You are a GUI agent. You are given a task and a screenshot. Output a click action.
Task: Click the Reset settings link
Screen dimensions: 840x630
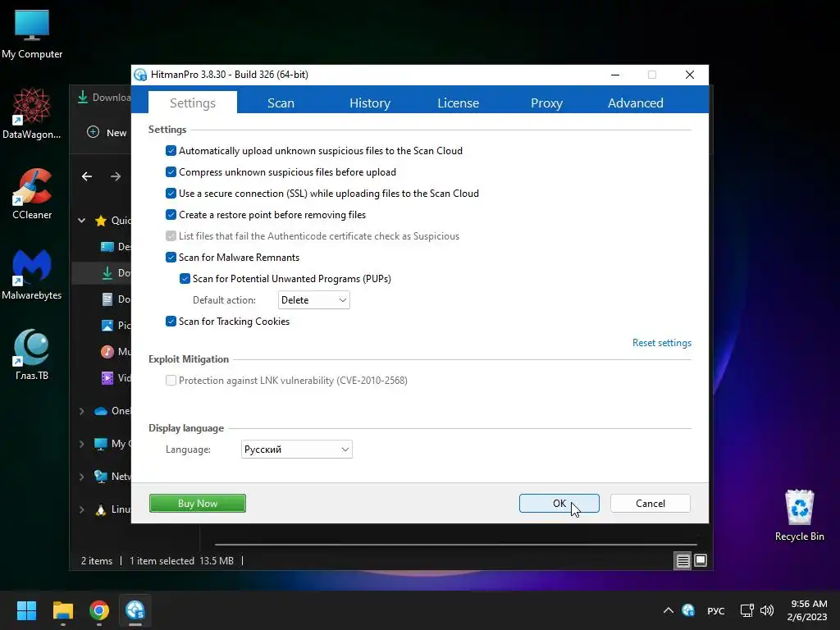[662, 343]
